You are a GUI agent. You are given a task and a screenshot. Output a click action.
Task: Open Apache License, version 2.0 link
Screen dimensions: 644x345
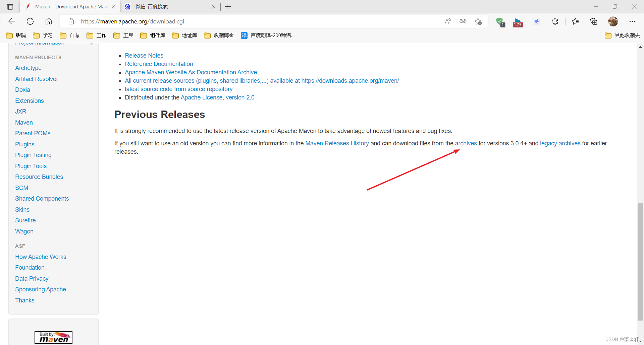(218, 97)
